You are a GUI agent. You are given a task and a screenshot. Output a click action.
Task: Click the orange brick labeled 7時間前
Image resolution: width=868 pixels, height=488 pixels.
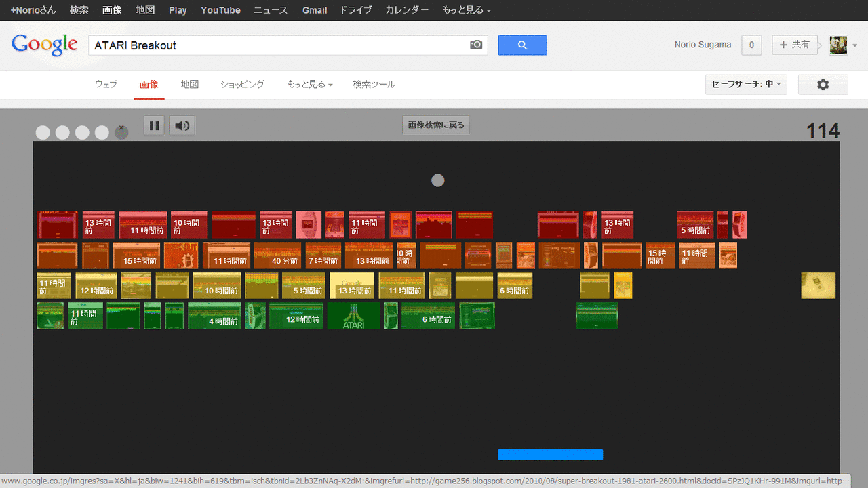click(x=323, y=256)
